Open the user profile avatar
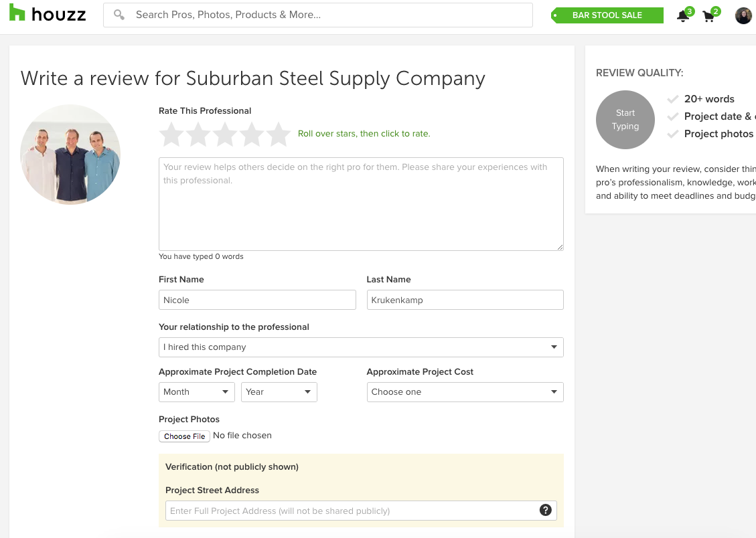This screenshot has width=756, height=538. pyautogui.click(x=743, y=15)
